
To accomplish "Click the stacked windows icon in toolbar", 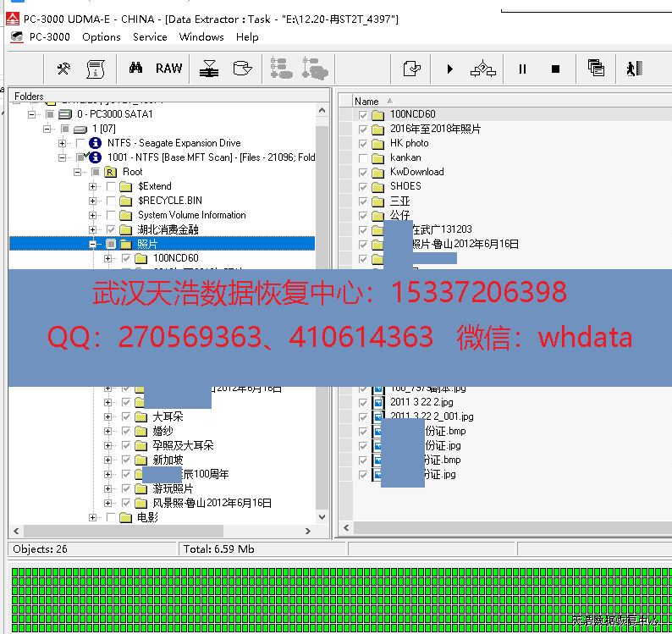I will (596, 69).
